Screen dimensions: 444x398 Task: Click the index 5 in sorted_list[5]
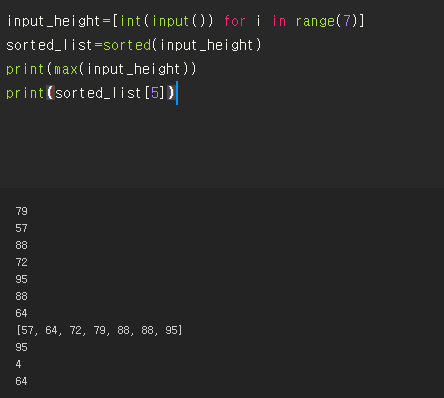click(x=155, y=93)
